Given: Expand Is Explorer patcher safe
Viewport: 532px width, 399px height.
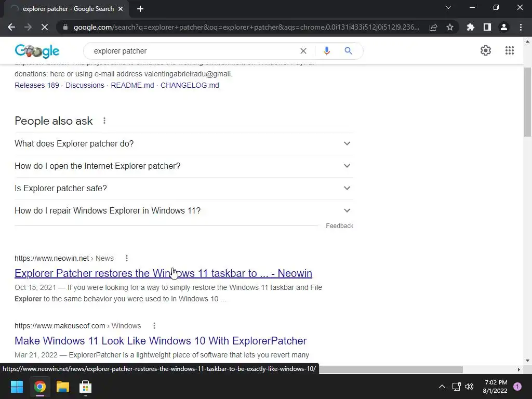Looking at the screenshot, I should pyautogui.click(x=184, y=188).
